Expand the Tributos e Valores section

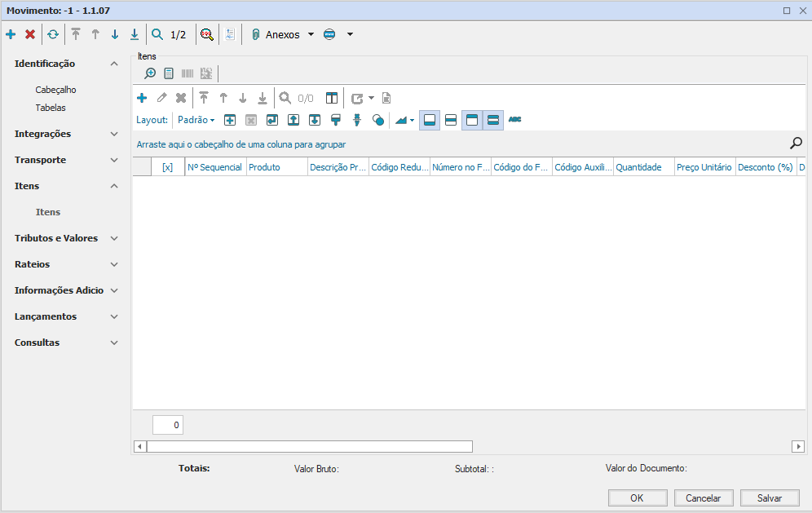point(114,238)
